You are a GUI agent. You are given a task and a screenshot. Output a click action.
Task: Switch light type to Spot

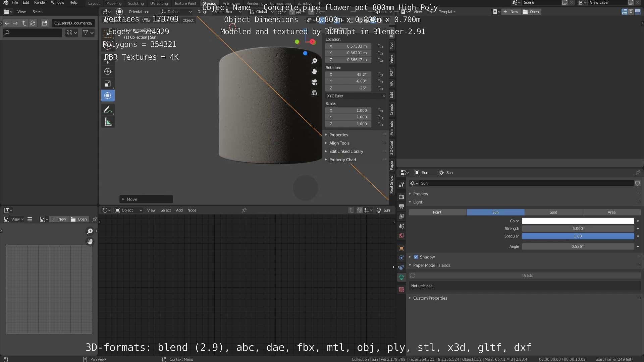tap(553, 212)
